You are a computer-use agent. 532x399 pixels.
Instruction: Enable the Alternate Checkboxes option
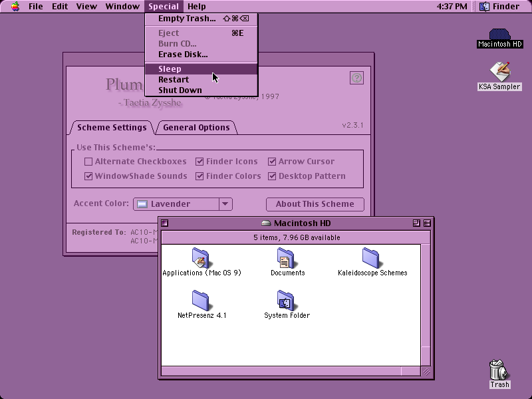88,162
